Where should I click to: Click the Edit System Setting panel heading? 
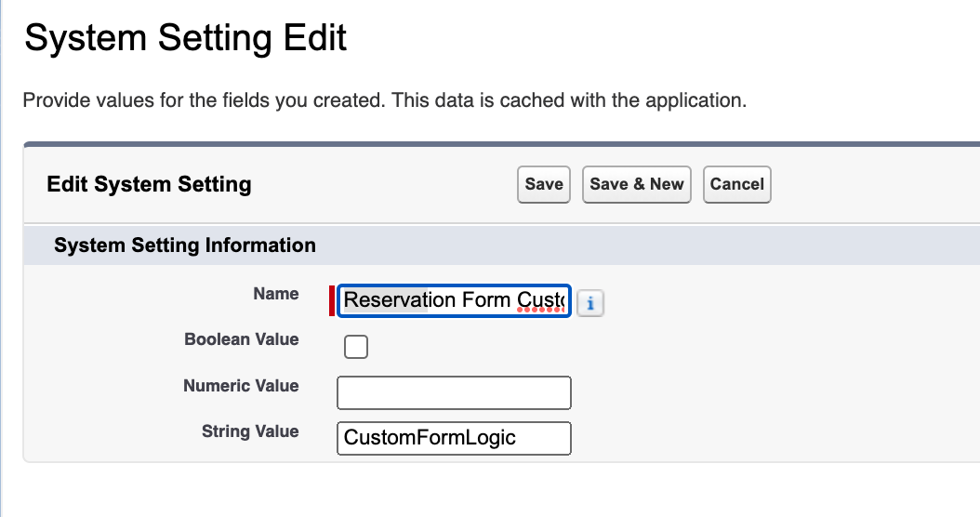[149, 184]
